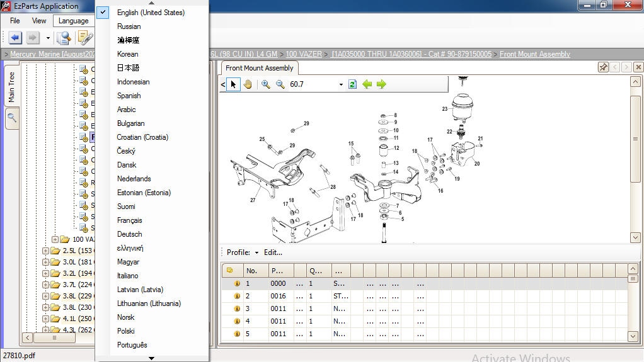Sort by the No. column header
Image resolution: width=644 pixels, height=362 pixels.
coord(255,271)
